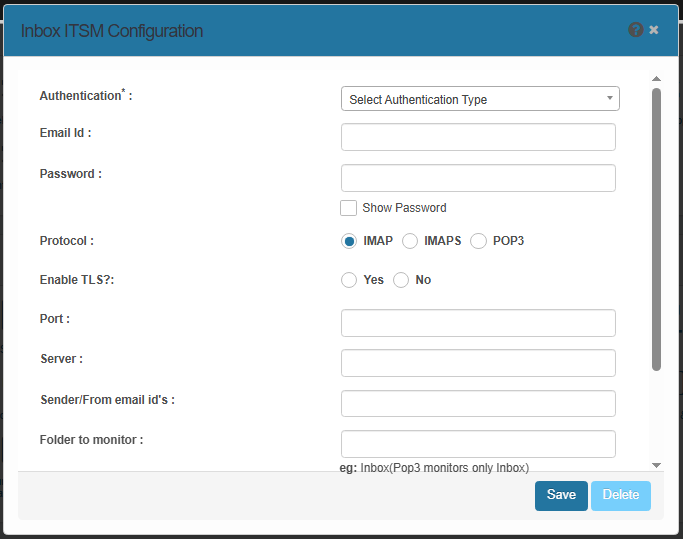Focus the Sender/From email id's field

point(478,403)
